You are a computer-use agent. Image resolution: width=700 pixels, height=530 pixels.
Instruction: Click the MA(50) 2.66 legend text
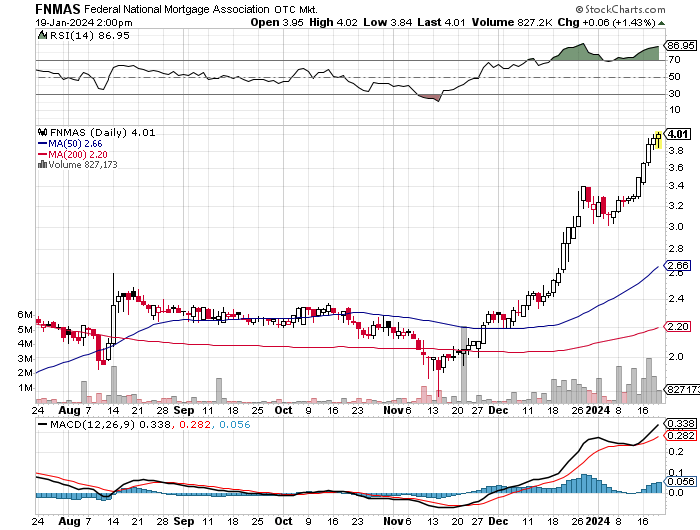click(x=75, y=144)
